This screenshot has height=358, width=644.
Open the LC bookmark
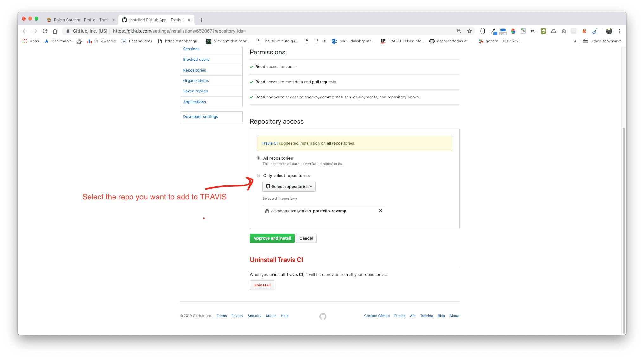coord(320,41)
